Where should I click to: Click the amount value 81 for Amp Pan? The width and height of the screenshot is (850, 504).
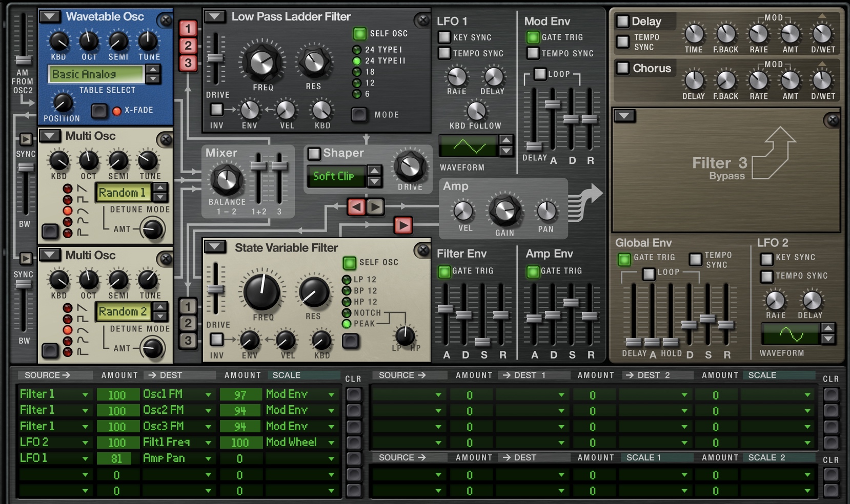pyautogui.click(x=117, y=459)
